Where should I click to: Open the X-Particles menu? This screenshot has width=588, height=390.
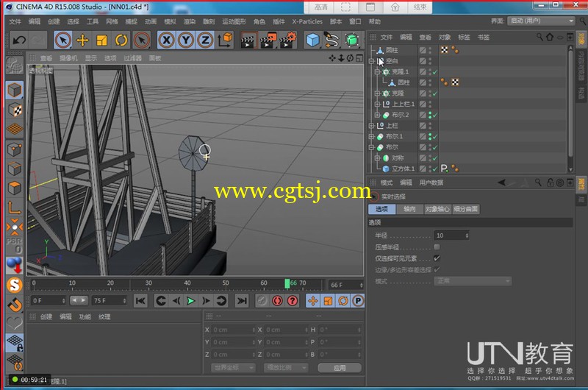(307, 22)
